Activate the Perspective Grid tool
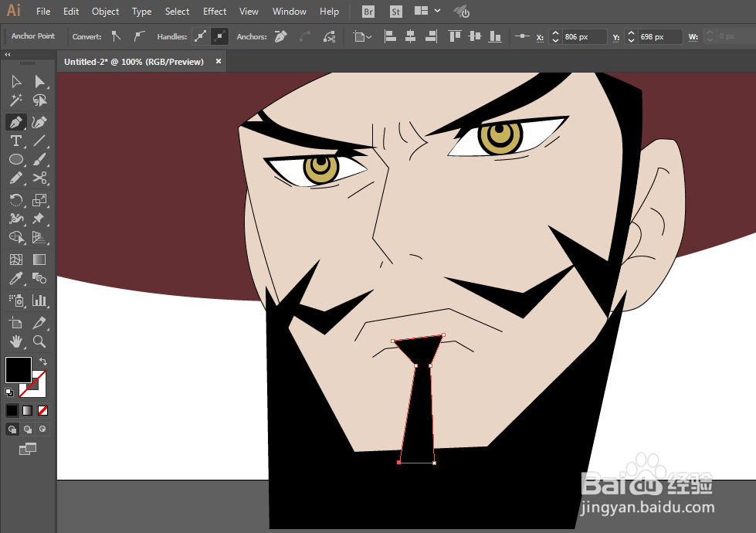Viewport: 756px width, 533px height. click(x=39, y=237)
